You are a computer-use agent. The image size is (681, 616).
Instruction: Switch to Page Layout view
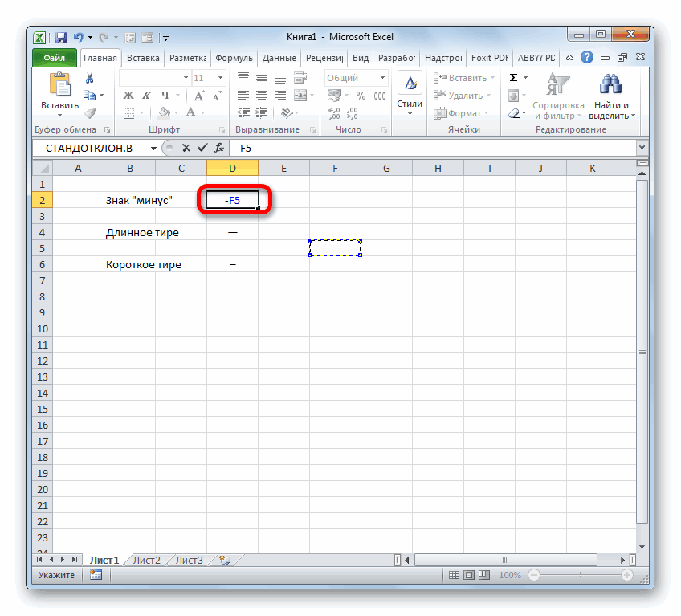coord(469,575)
